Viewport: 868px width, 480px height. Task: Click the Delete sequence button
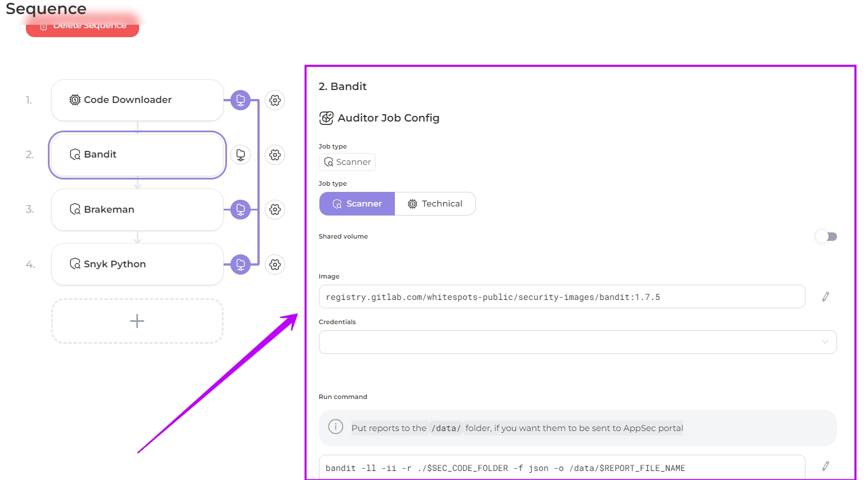coord(82,27)
